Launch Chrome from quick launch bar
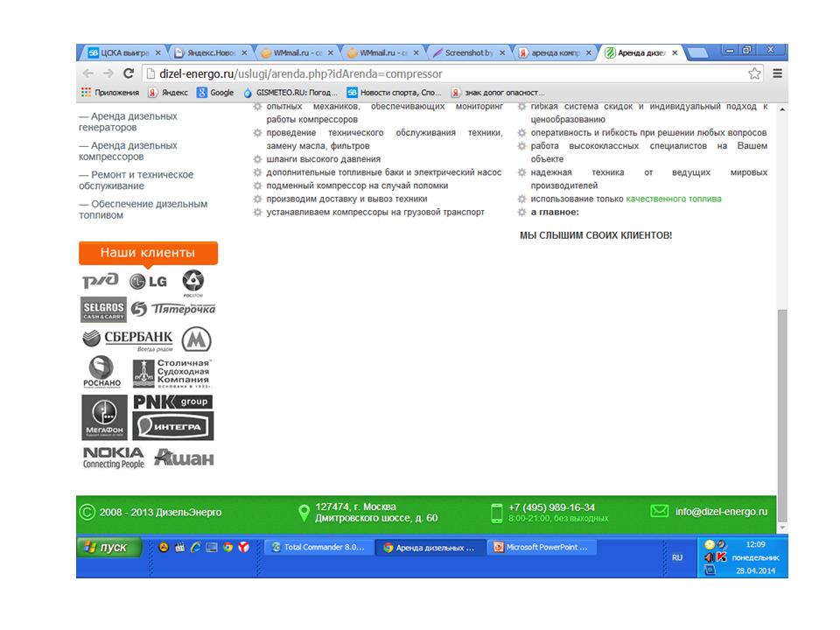 click(x=227, y=547)
